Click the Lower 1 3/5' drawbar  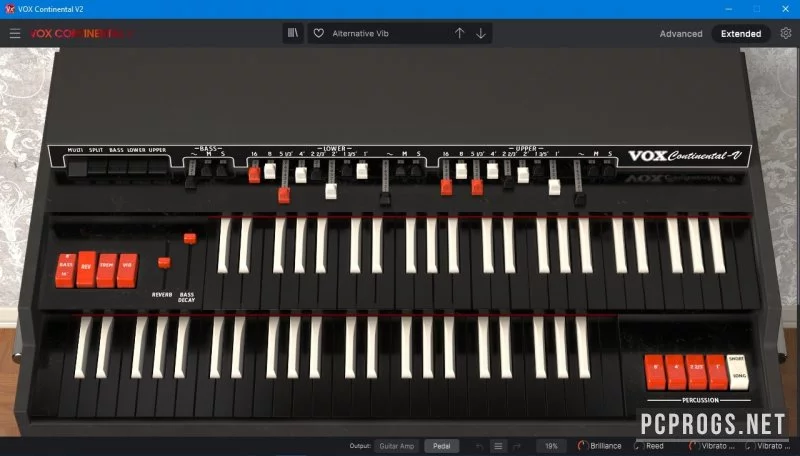(x=347, y=170)
